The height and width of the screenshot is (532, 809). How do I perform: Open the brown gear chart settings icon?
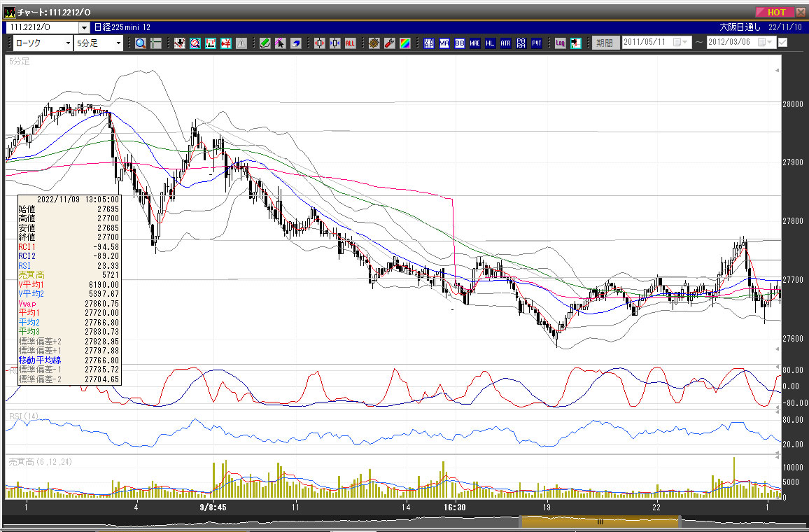374,43
